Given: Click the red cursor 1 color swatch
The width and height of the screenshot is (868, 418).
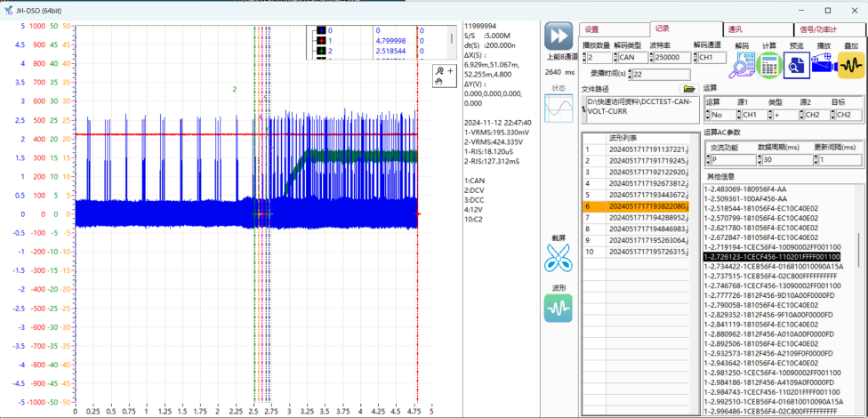Looking at the screenshot, I should click(321, 40).
